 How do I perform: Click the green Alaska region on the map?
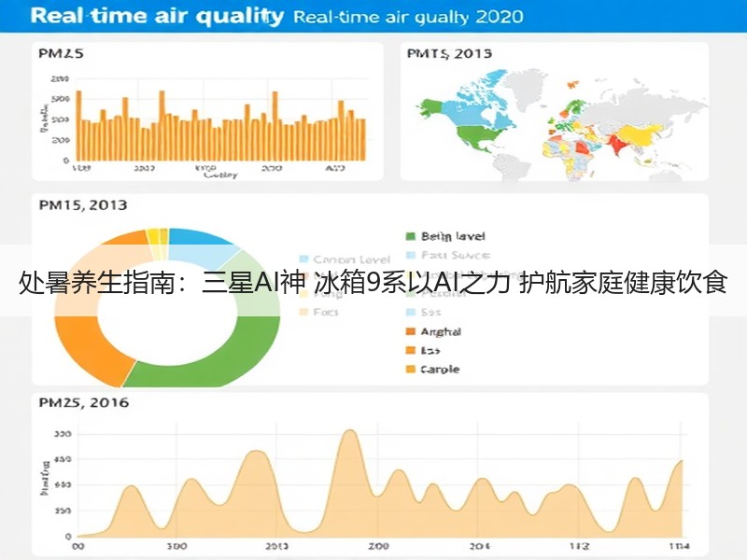tap(431, 107)
